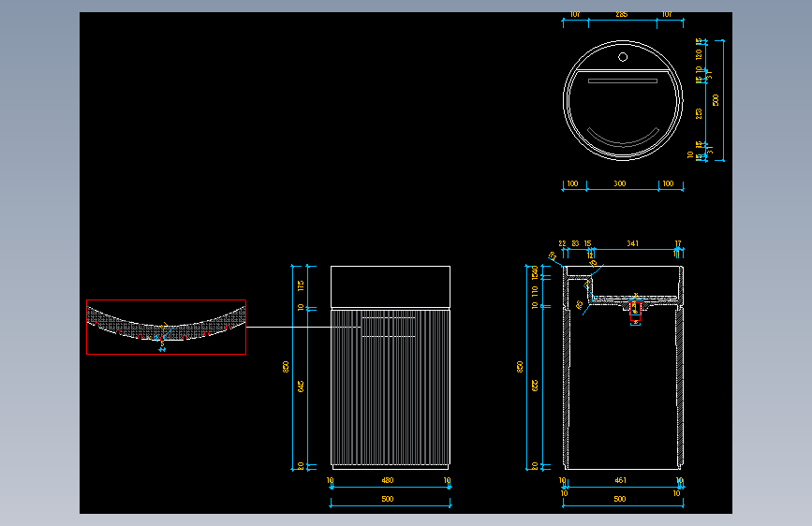Image resolution: width=812 pixels, height=526 pixels.
Task: Select the 341 dimension above section view
Action: [633, 243]
